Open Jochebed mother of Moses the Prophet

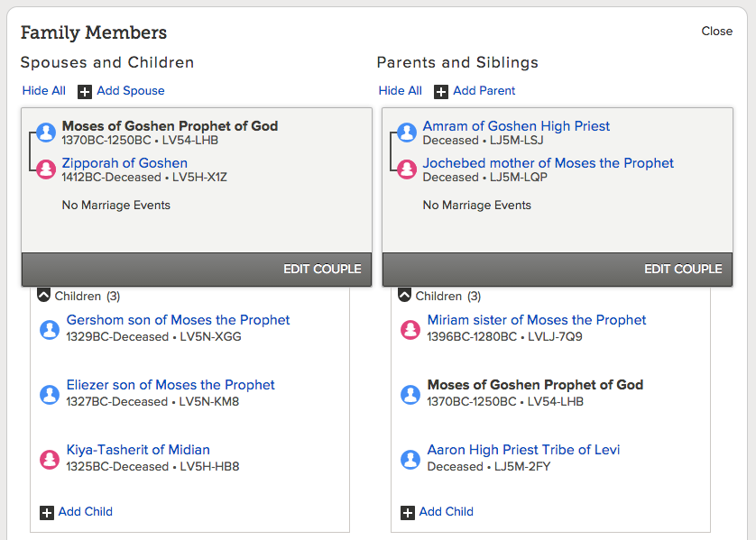(x=548, y=163)
